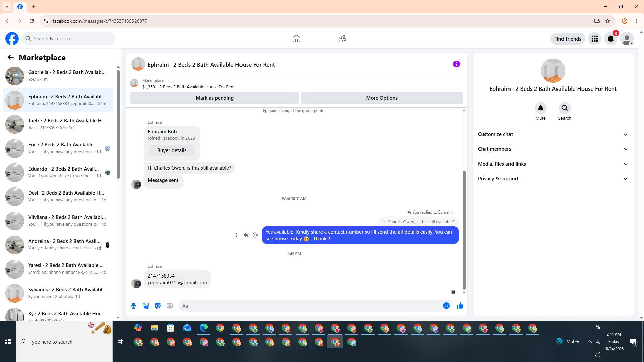
Task: Click the conversation list scrollbar
Action: click(x=118, y=124)
